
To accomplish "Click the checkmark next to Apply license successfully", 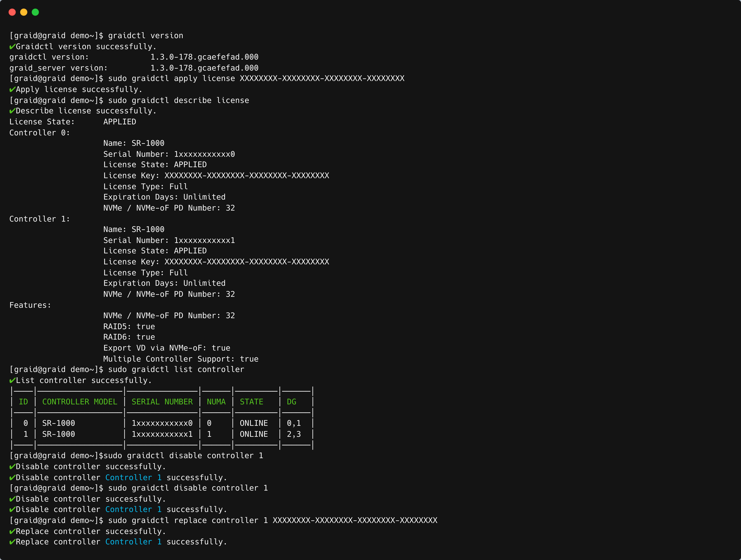I will pos(12,89).
